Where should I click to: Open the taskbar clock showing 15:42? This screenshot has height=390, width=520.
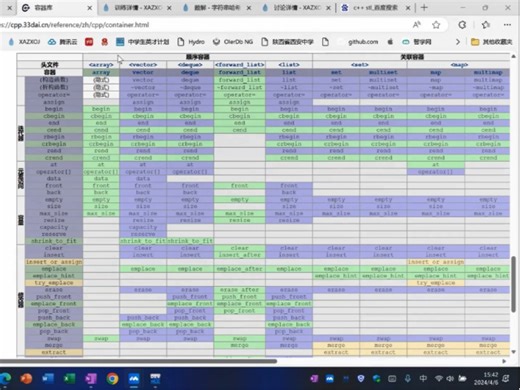[x=487, y=378]
